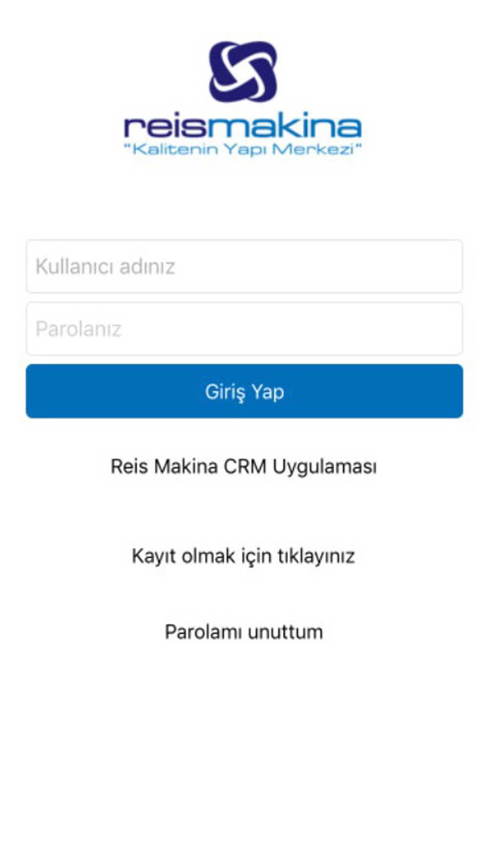This screenshot has height=868, width=488.
Task: Tap the Reis Makina CRM Uygulaması text
Action: click(x=244, y=467)
